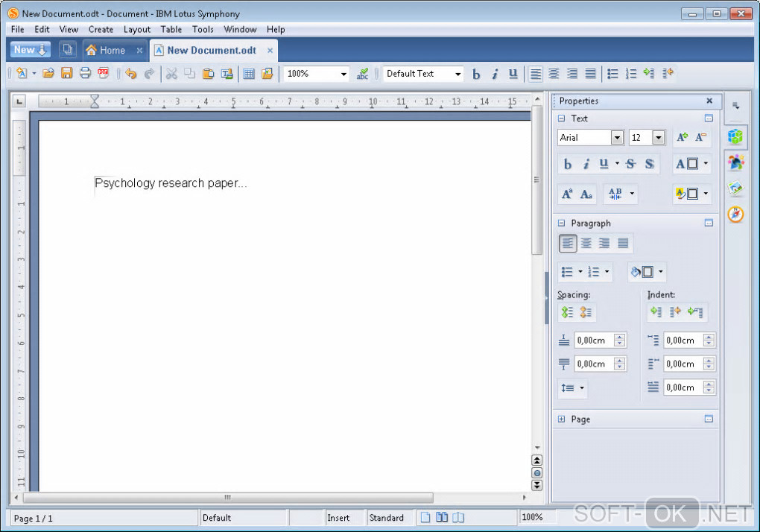Paste from clipboard using the toolbar icon
Image resolution: width=760 pixels, height=532 pixels.
click(208, 74)
